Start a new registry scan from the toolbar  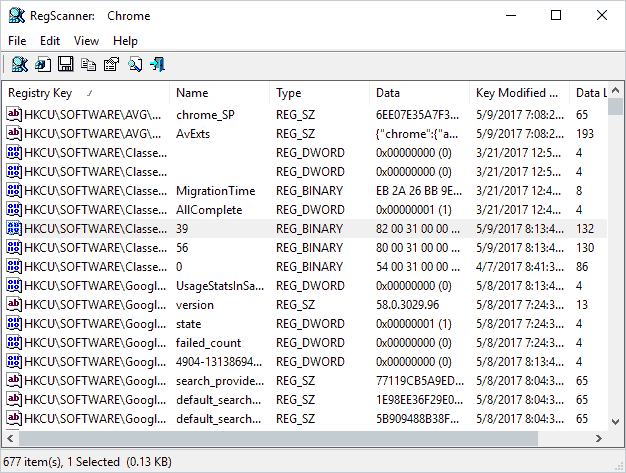click(20, 64)
